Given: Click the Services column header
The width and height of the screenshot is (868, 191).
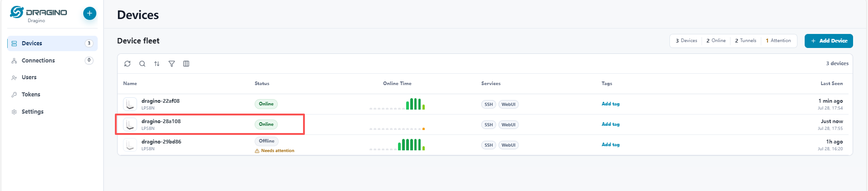Looking at the screenshot, I should click(x=491, y=84).
